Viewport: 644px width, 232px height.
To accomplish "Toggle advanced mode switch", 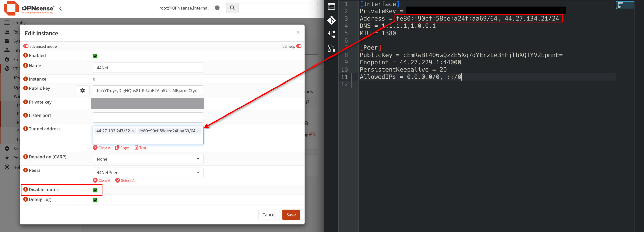I will 26,46.
